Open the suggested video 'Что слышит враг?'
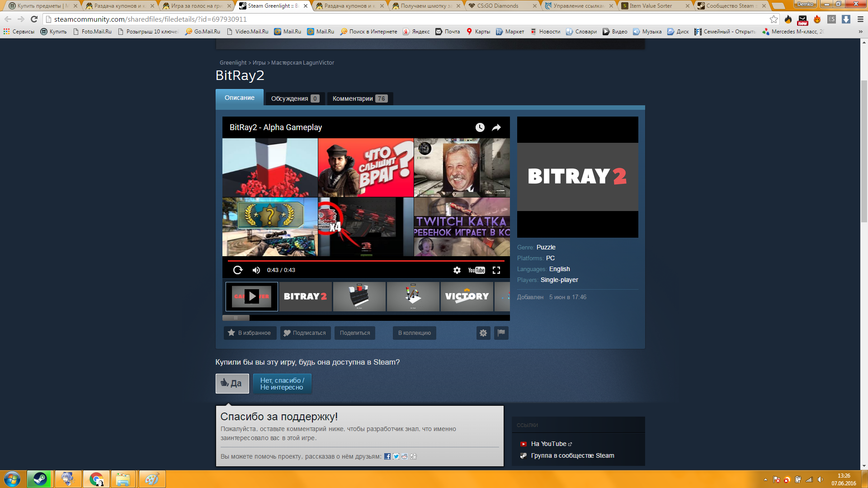868x488 pixels. coord(366,168)
